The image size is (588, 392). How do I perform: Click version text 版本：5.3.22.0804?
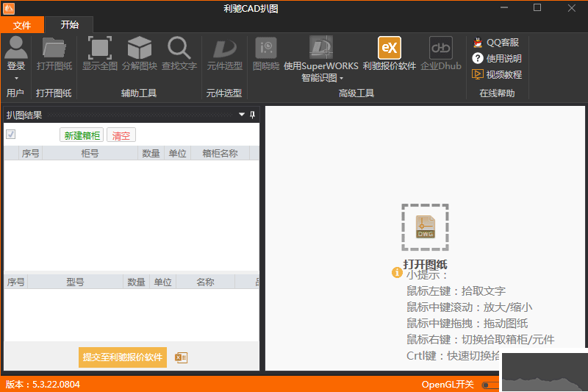pos(43,385)
